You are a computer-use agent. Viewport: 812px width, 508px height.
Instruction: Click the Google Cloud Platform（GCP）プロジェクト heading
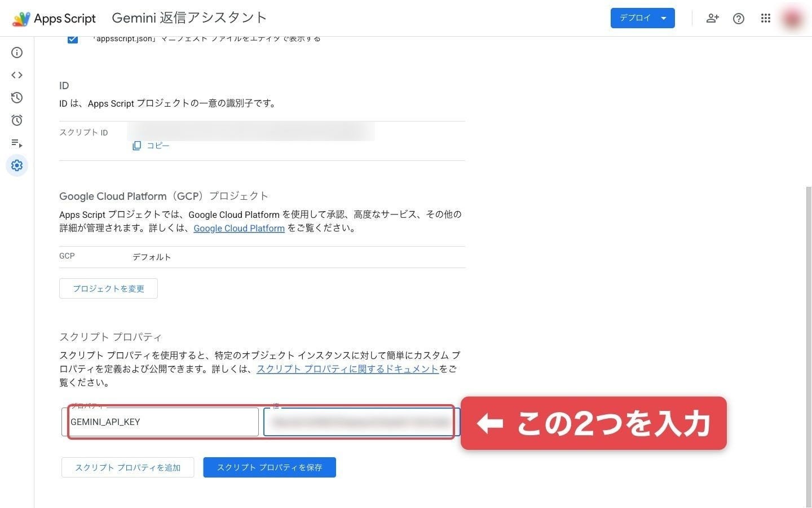(x=164, y=196)
